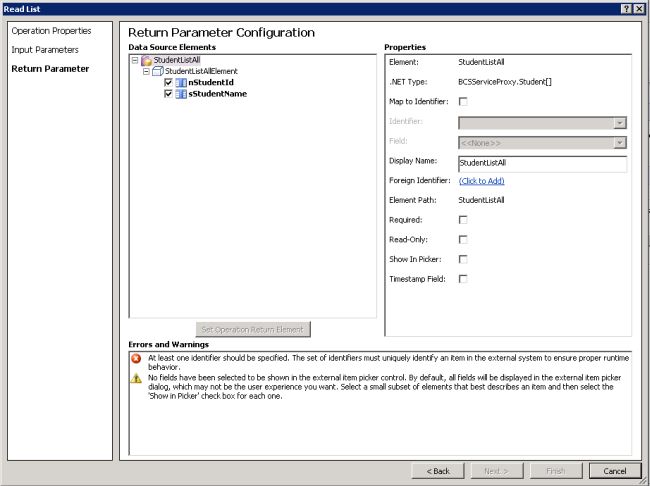Click the sStudentName field icon
The image size is (650, 486).
(181, 94)
